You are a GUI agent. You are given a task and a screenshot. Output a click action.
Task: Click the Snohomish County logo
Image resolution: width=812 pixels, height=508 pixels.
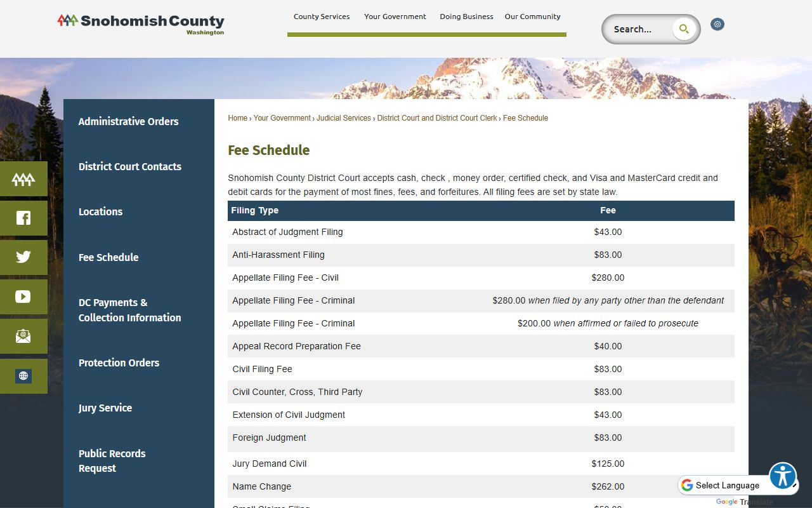coord(141,23)
